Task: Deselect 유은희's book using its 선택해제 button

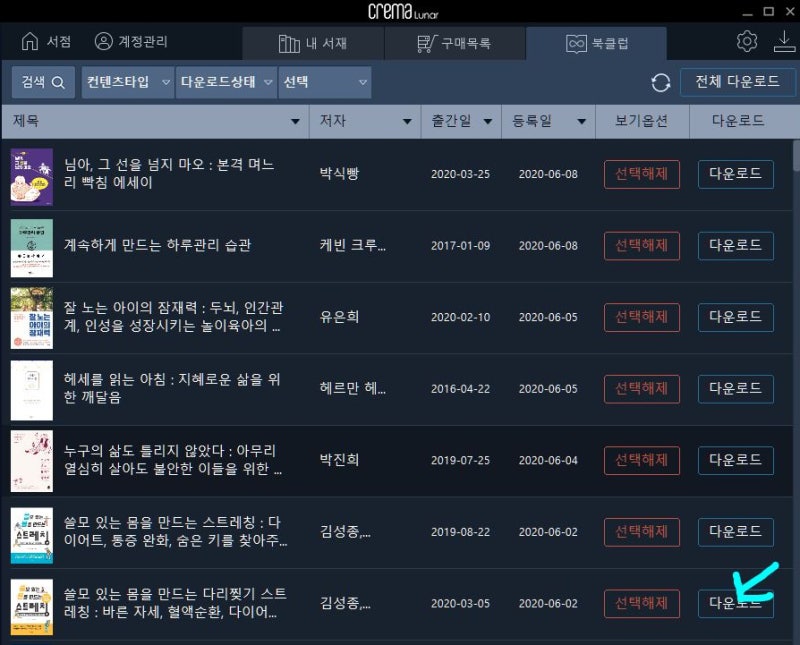Action: point(641,317)
